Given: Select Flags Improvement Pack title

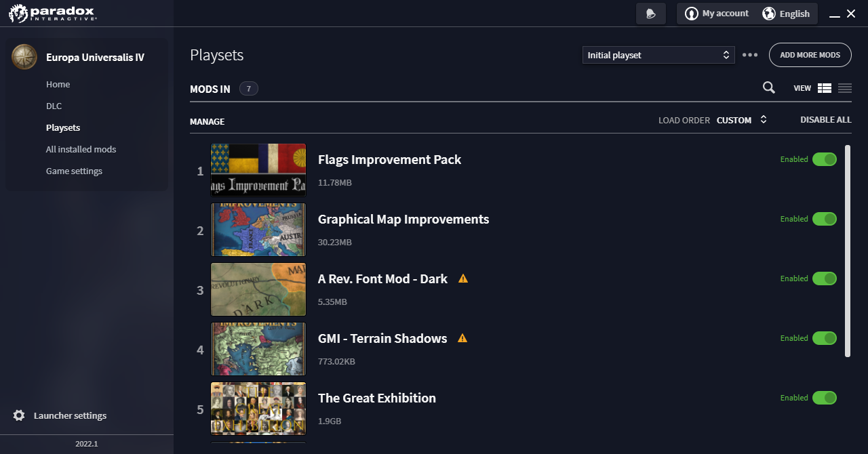Looking at the screenshot, I should 389,160.
